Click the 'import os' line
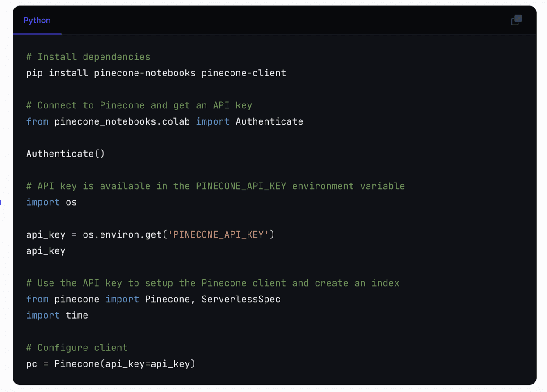 click(51, 202)
